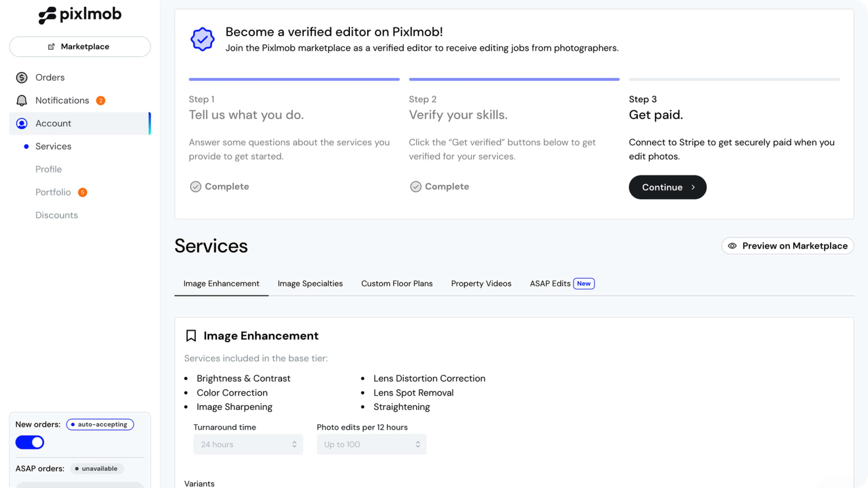Click Preview on Marketplace button
Viewport: 868px width, 488px height.
pyautogui.click(x=788, y=246)
